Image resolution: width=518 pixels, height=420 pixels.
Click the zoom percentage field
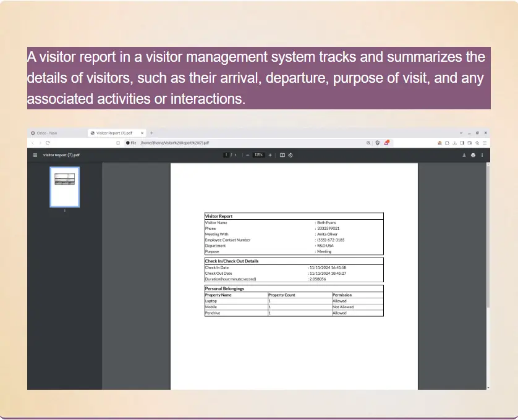258,155
